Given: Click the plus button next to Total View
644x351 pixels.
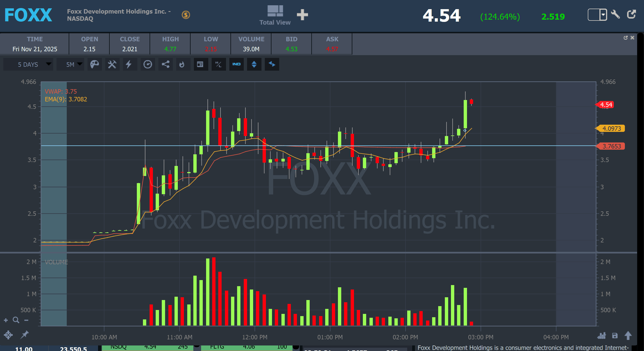Looking at the screenshot, I should tap(302, 15).
